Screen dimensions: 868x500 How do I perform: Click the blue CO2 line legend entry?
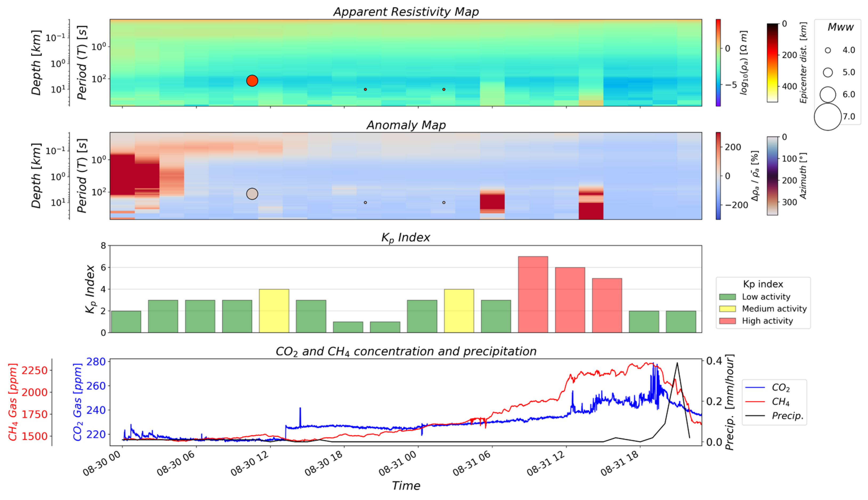pos(755,388)
